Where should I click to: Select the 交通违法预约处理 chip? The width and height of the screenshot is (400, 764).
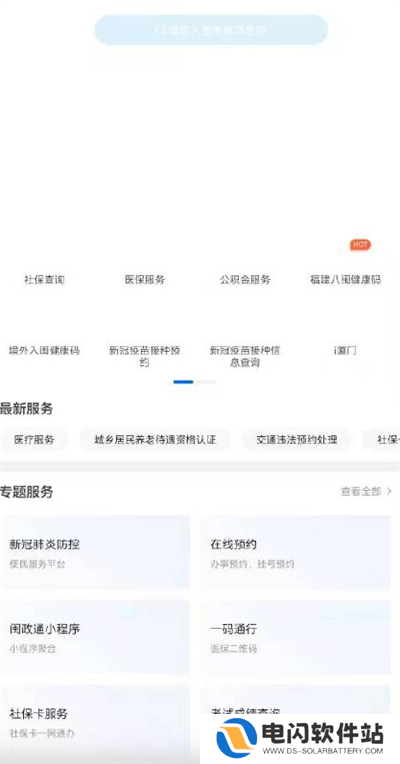[296, 440]
